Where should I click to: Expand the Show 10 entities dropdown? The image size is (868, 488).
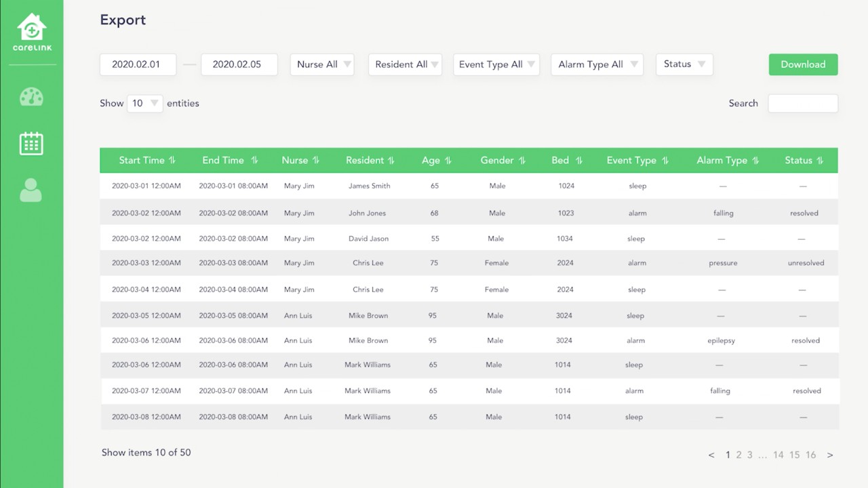tap(145, 103)
